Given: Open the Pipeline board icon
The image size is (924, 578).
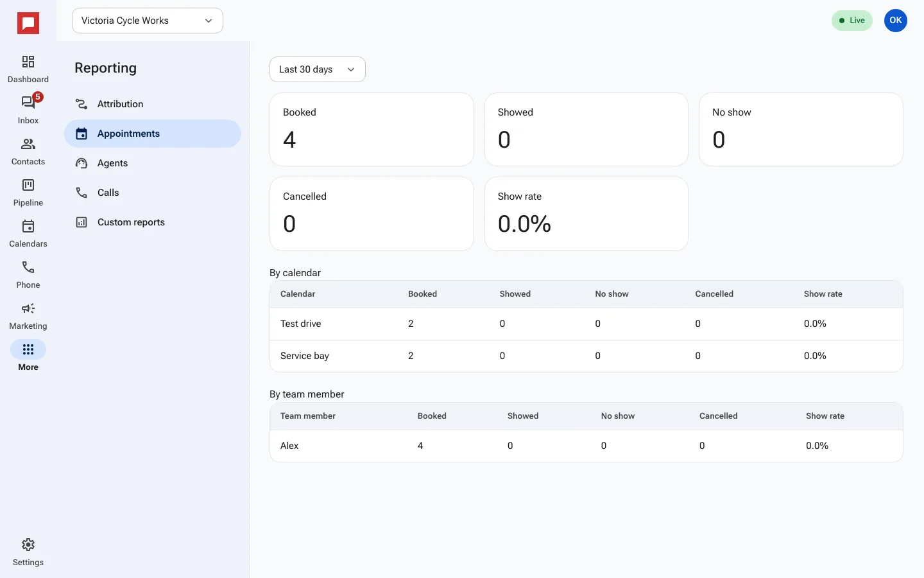Looking at the screenshot, I should click(28, 185).
